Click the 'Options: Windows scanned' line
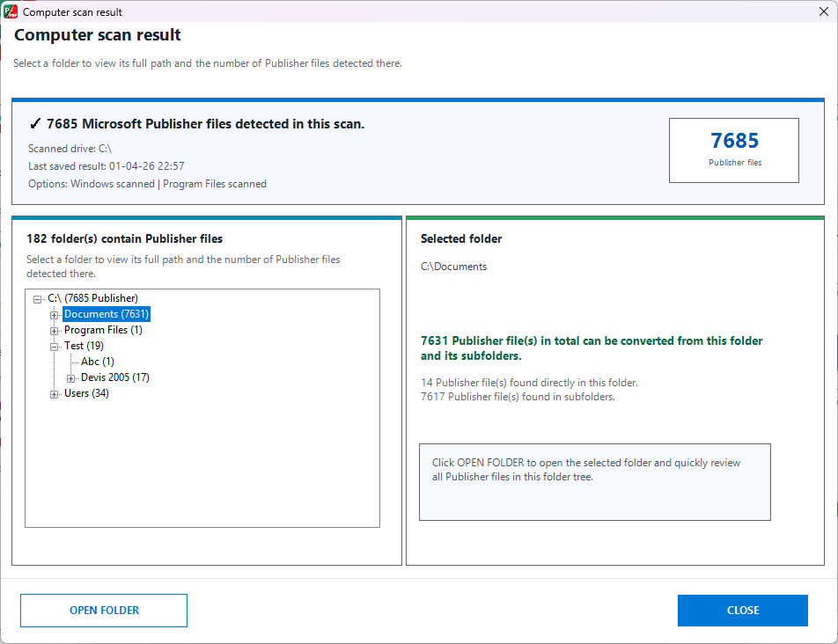838x644 pixels. (x=148, y=184)
